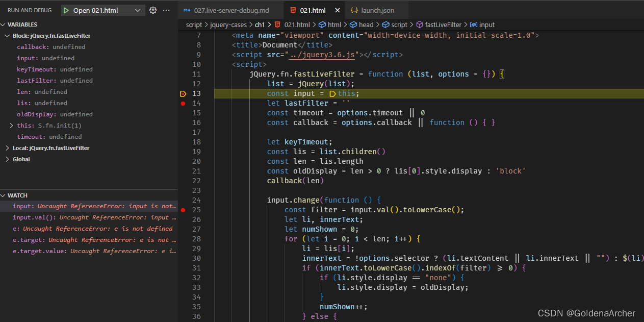644x322 pixels.
Task: Click '021.html' in breadcrumb
Action: point(297,24)
